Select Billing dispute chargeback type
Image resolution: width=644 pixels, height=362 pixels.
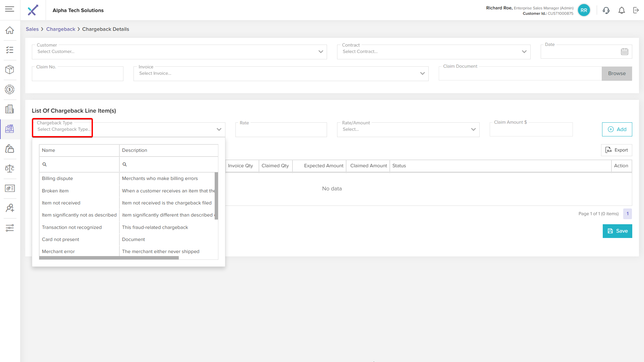[x=57, y=178]
